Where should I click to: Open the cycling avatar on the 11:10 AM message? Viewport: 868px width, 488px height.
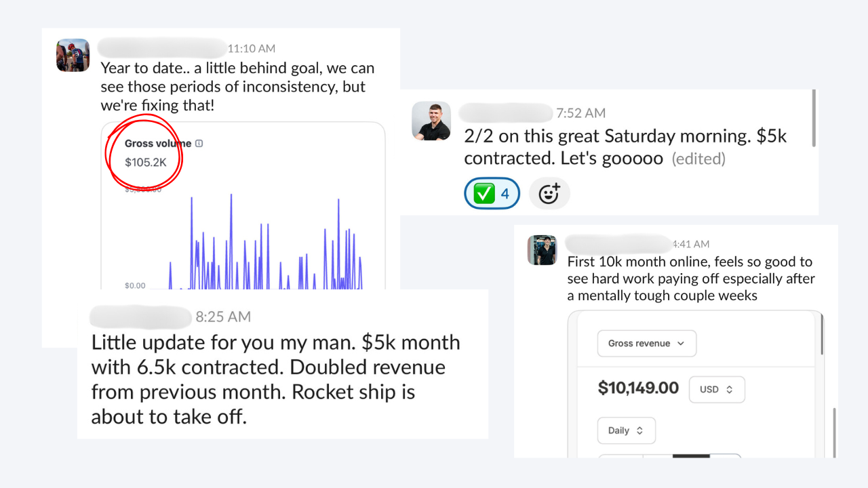pyautogui.click(x=73, y=55)
